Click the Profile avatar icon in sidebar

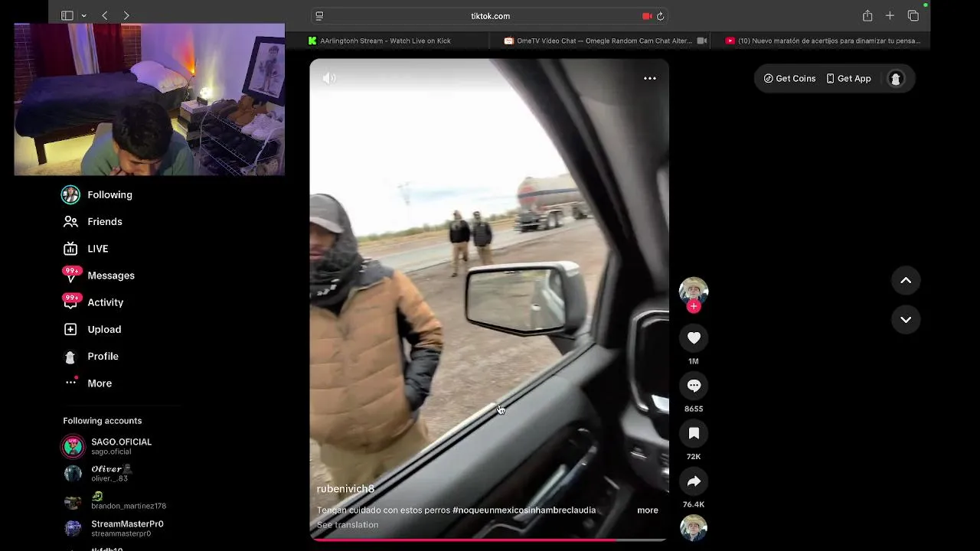point(70,357)
